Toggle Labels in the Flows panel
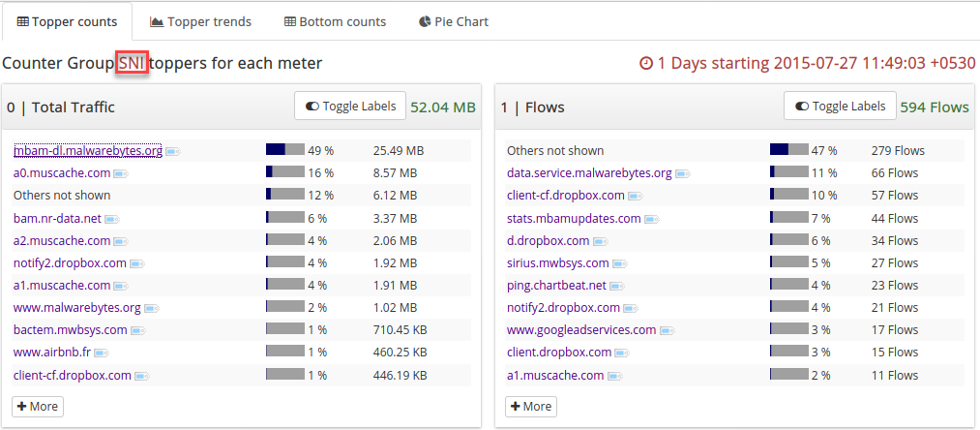Viewport: 980px width, 430px height. click(840, 106)
